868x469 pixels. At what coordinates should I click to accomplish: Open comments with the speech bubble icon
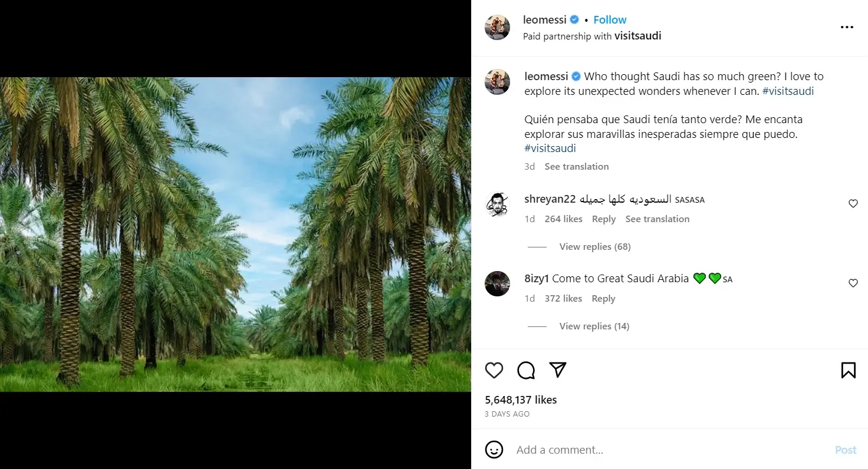(525, 370)
